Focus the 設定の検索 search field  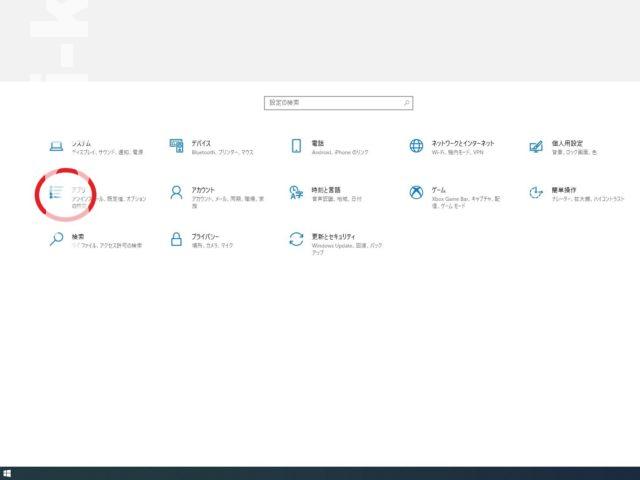tap(332, 103)
